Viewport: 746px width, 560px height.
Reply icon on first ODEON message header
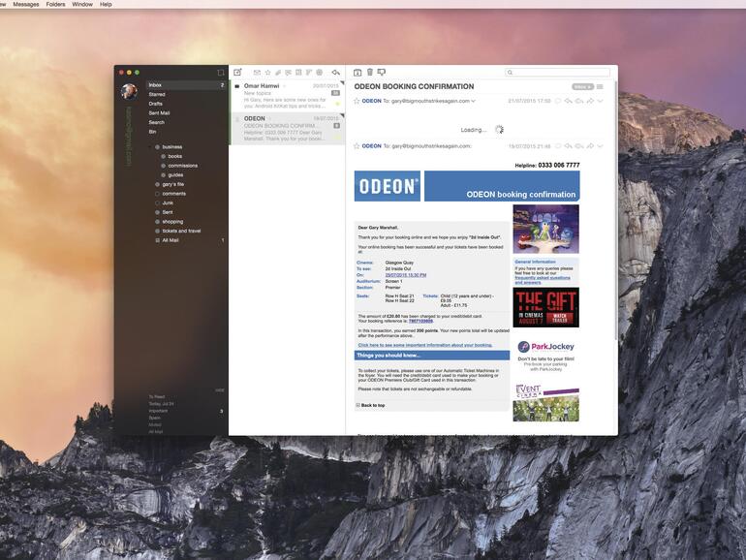click(x=569, y=101)
